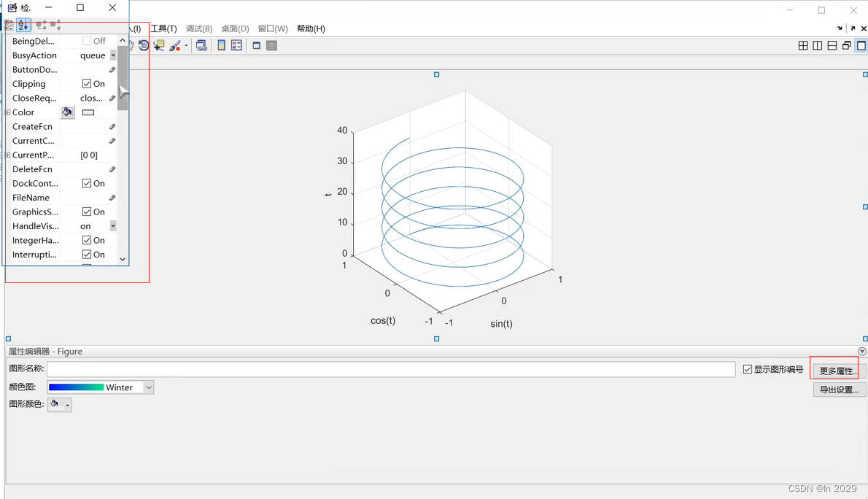Viewport: 868px width, 499px height.
Task: Uncheck the 显示图形编号 checkbox
Action: coord(748,369)
